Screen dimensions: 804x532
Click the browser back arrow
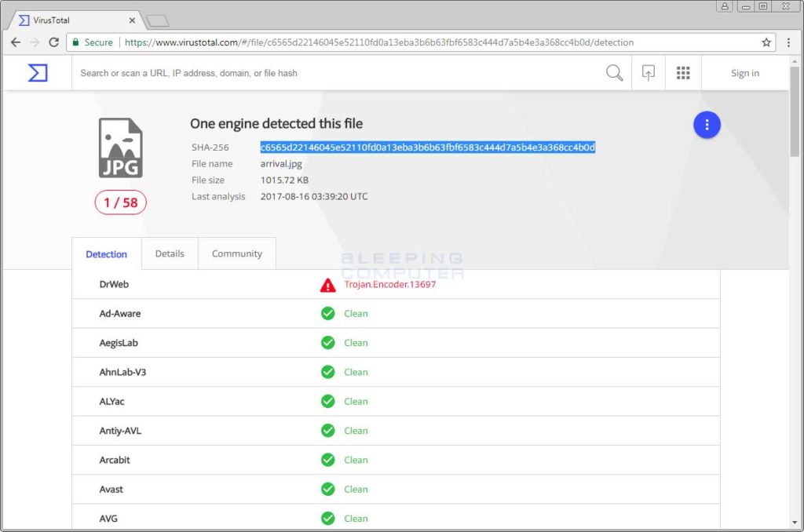[x=16, y=42]
